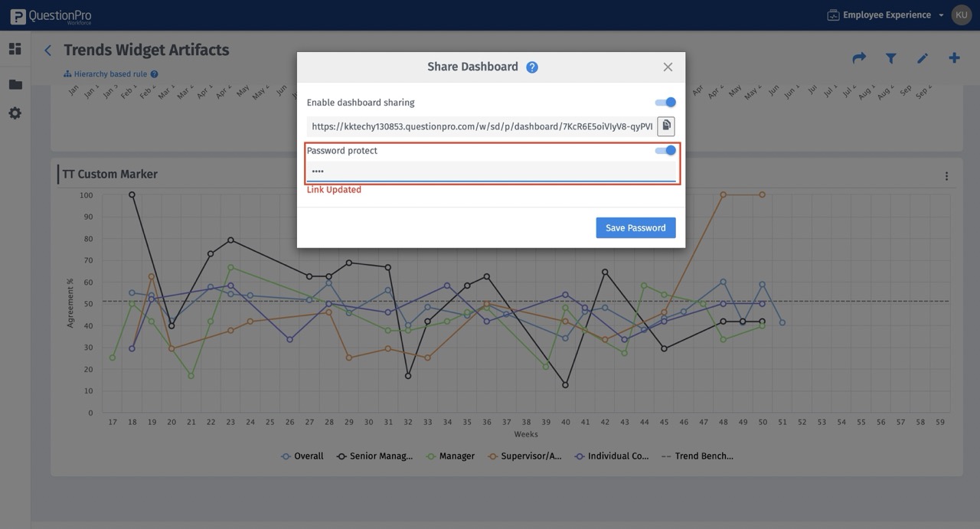Disable the dashboard sharing toggle
980x529 pixels.
(x=666, y=103)
